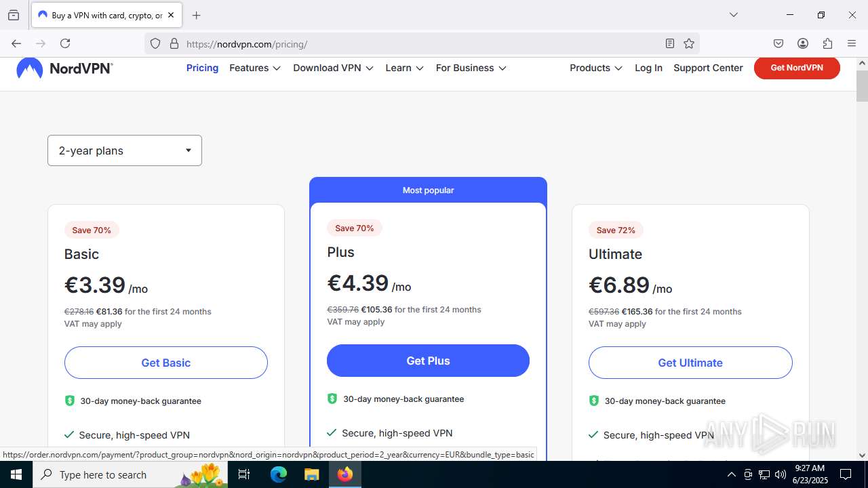Image resolution: width=868 pixels, height=488 pixels.
Task: Open the Pricing nav link
Action: coord(202,68)
